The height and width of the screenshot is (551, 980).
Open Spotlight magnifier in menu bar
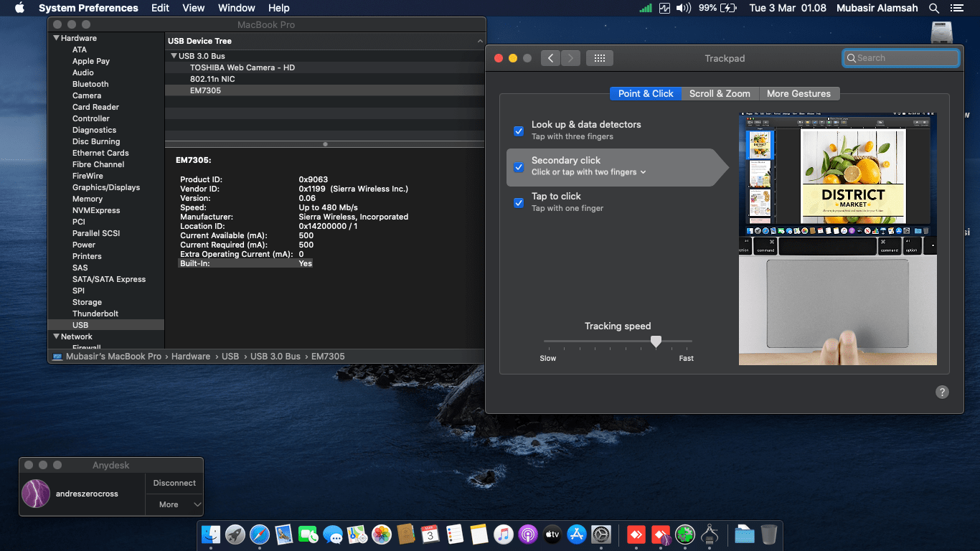[934, 8]
